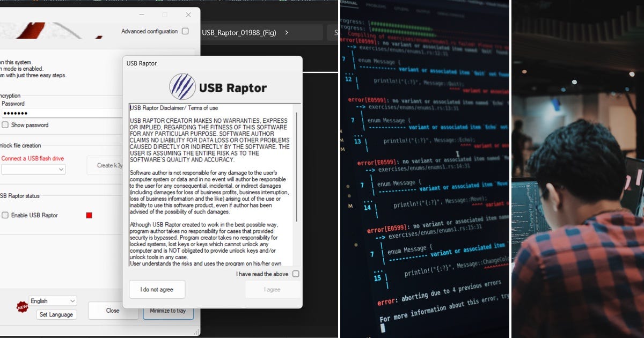
Task: Toggle the Show password checkbox
Action: (x=5, y=124)
